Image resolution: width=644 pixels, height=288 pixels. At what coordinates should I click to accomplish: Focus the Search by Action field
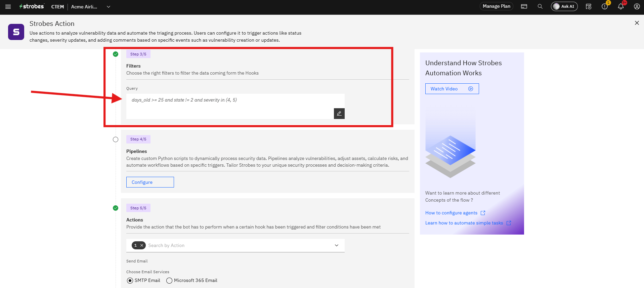tap(235, 245)
